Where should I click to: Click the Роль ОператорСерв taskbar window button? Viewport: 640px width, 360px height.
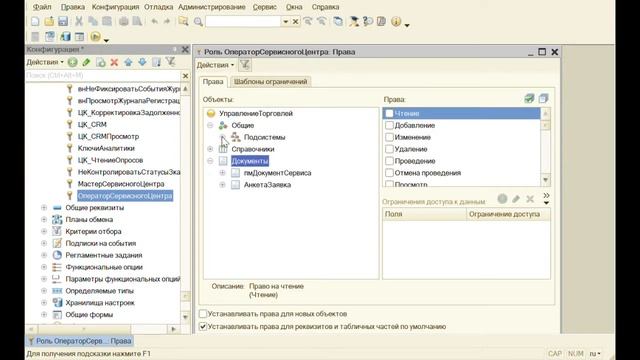[x=80, y=341]
